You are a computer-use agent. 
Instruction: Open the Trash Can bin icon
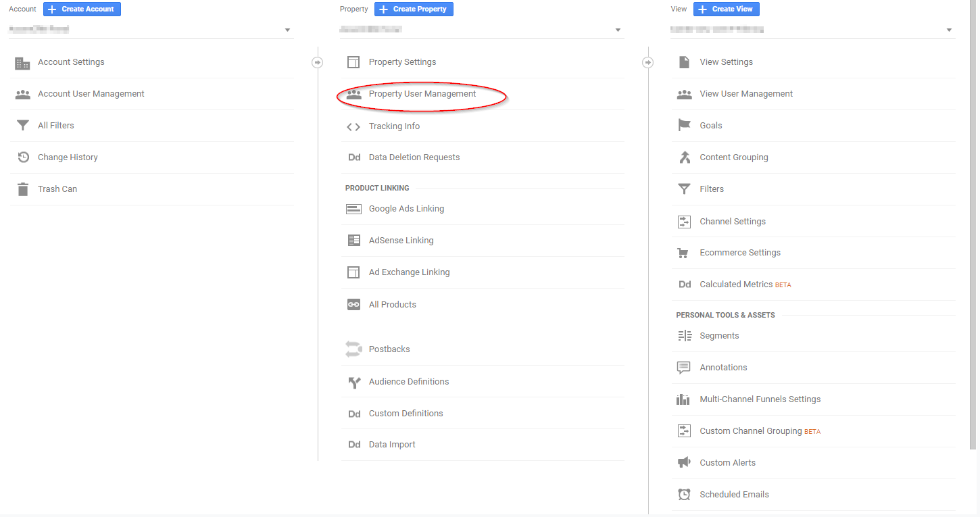pyautogui.click(x=23, y=189)
